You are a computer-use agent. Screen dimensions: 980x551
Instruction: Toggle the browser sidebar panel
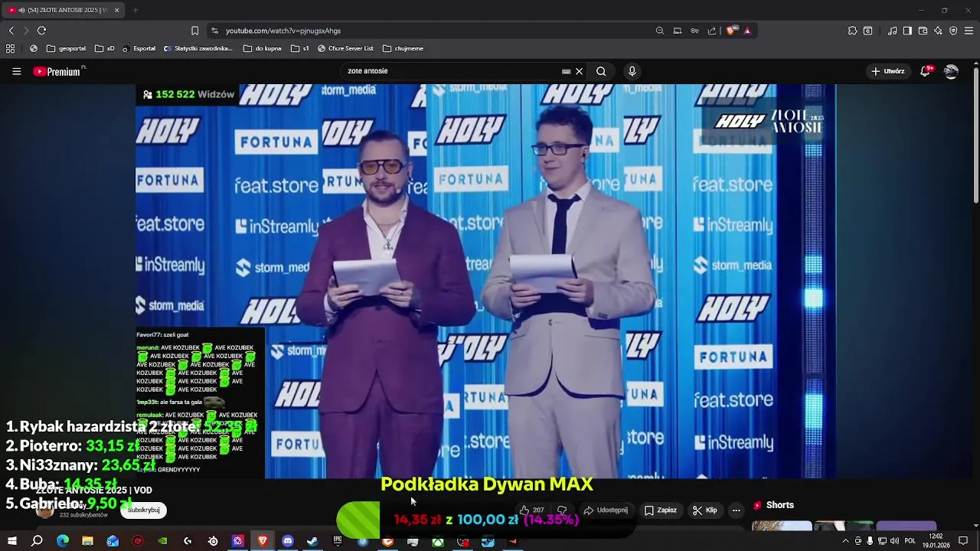(x=907, y=31)
